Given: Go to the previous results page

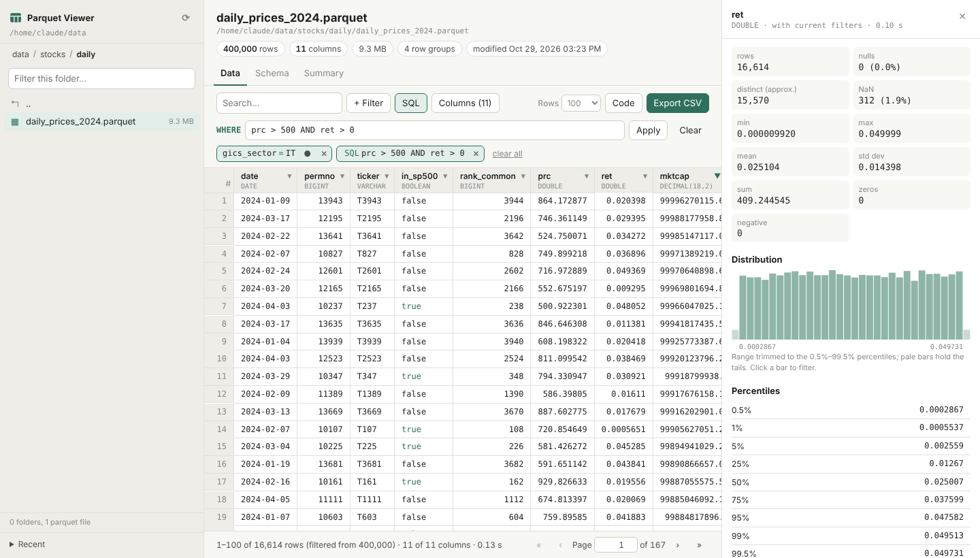Looking at the screenshot, I should (560, 545).
